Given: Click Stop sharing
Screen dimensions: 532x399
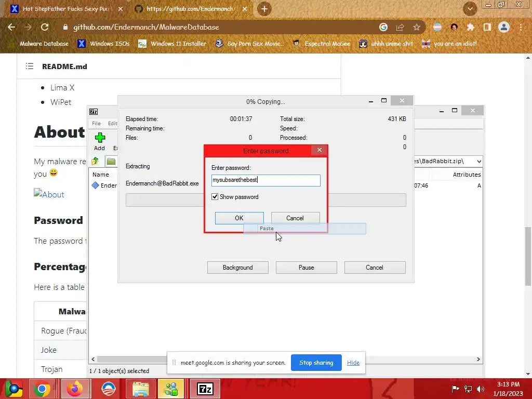Looking at the screenshot, I should point(316,363).
